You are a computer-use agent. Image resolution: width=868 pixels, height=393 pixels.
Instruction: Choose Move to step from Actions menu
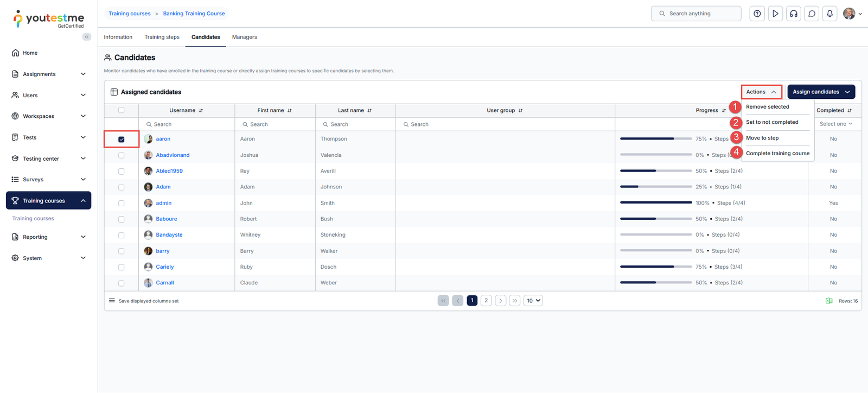762,138
